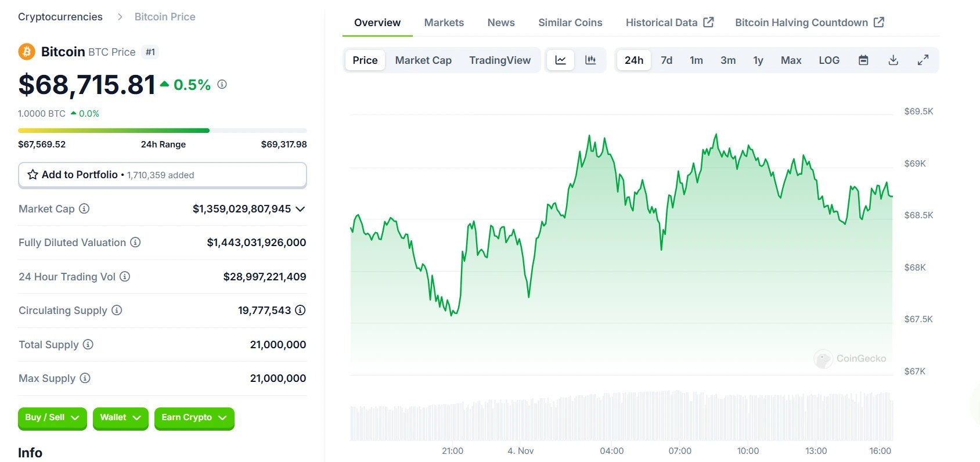
Task: Expand the Market Cap value chevron
Action: (300, 209)
